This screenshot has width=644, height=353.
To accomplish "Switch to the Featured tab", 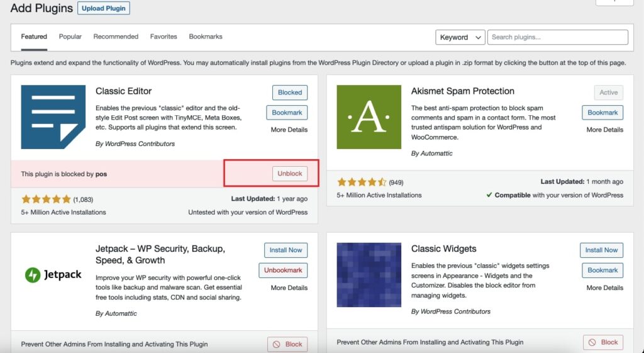I will click(34, 36).
